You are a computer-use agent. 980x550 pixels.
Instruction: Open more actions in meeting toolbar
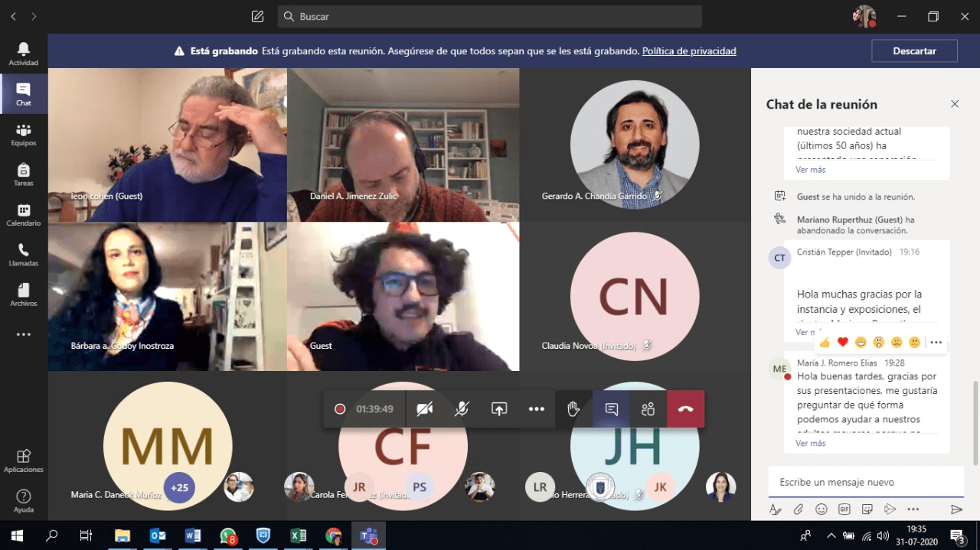click(x=536, y=409)
